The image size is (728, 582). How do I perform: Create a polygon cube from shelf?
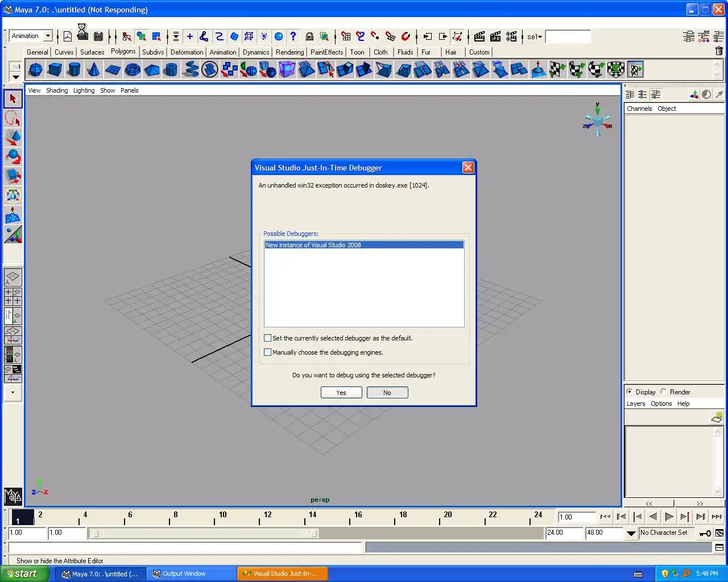point(55,70)
